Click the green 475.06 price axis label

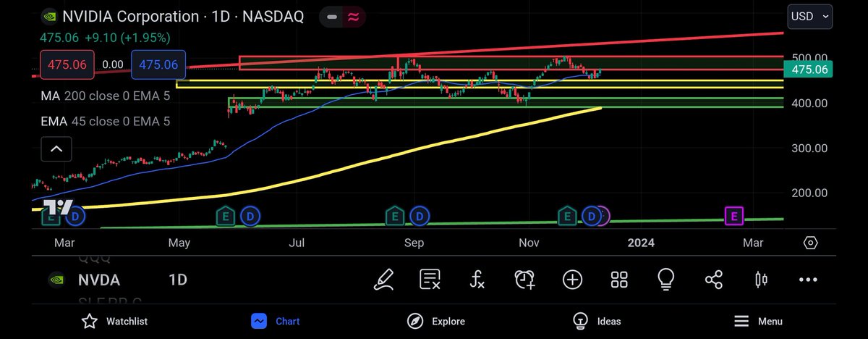(809, 70)
